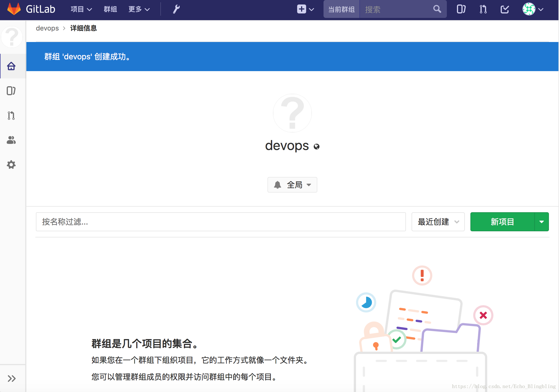Expand the 新项目 button caret dropdown
The width and height of the screenshot is (559, 392).
click(x=542, y=222)
